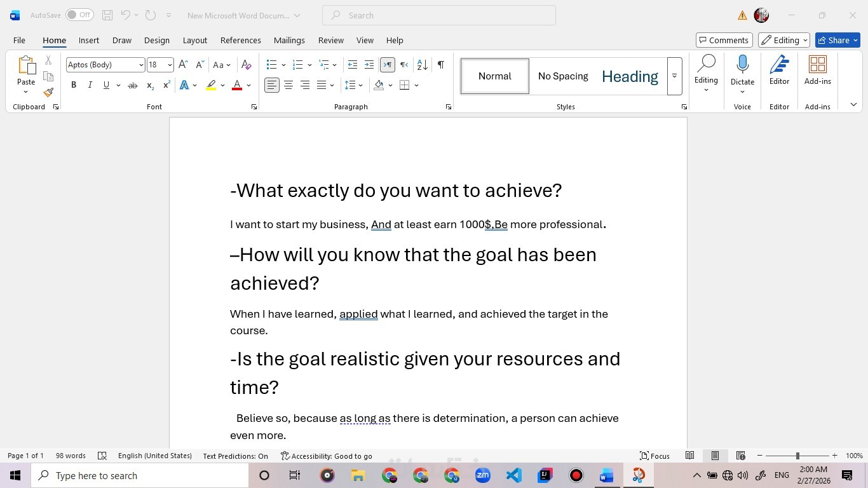Align paragraph text to the right
The width and height of the screenshot is (868, 488).
[x=305, y=85]
